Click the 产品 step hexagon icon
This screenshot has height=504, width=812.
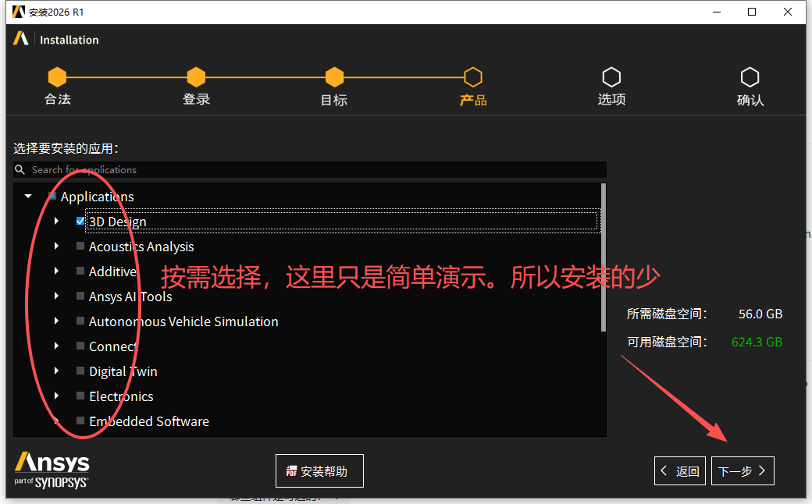472,76
